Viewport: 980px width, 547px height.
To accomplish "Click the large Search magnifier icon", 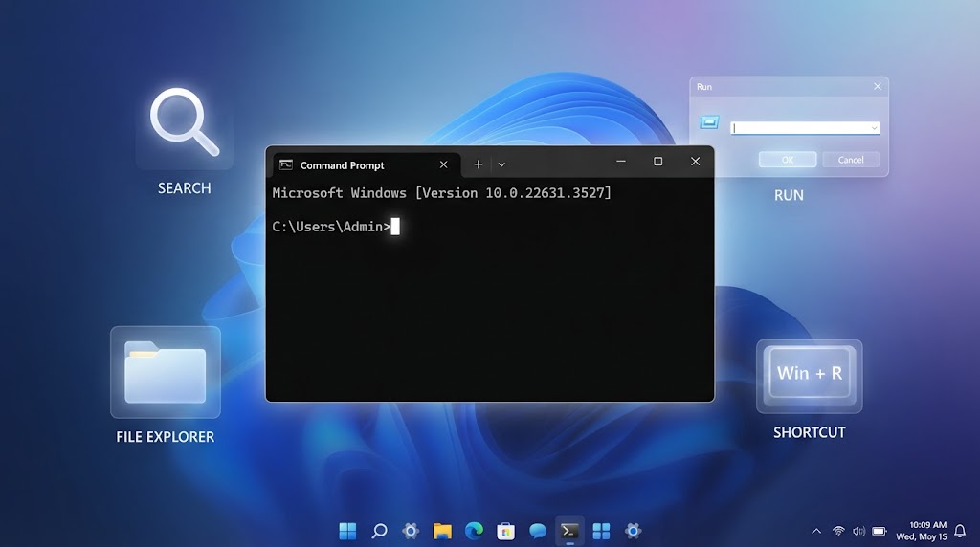I will point(185,122).
